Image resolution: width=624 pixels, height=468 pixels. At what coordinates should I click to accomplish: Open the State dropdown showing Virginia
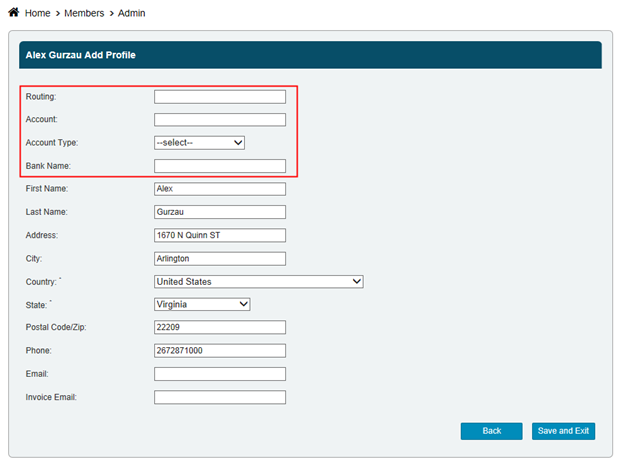202,304
